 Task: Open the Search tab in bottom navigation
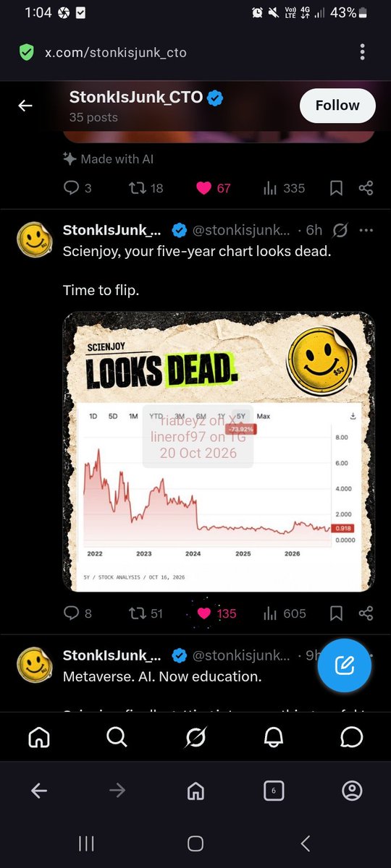point(117,737)
